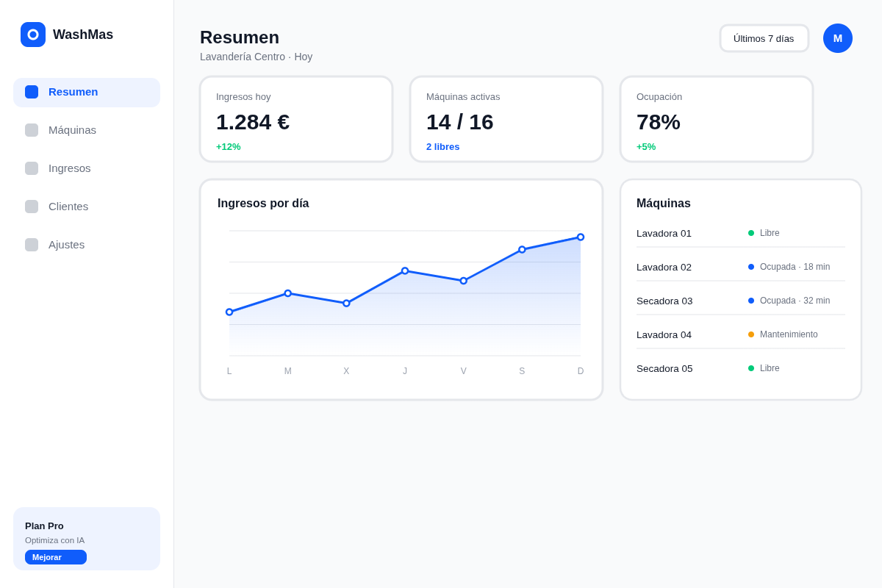Viewport: 882px width, 588px height.
Task: Select the Máquinas activas card
Action: click(506, 119)
